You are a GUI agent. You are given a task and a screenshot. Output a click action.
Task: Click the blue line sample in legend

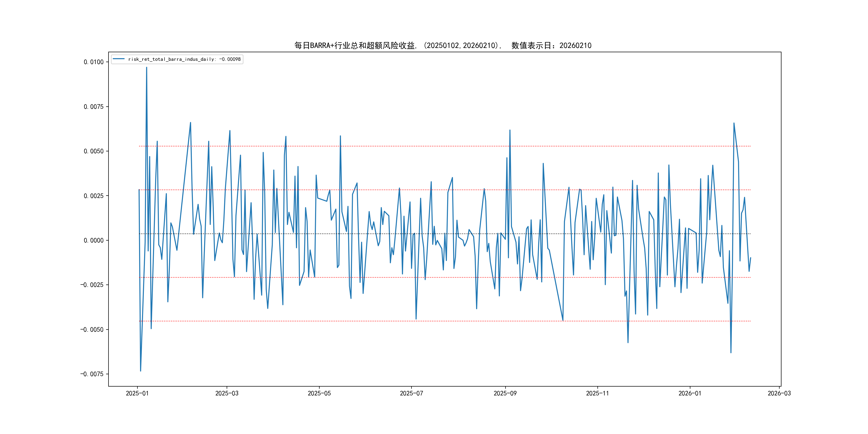[x=119, y=59]
